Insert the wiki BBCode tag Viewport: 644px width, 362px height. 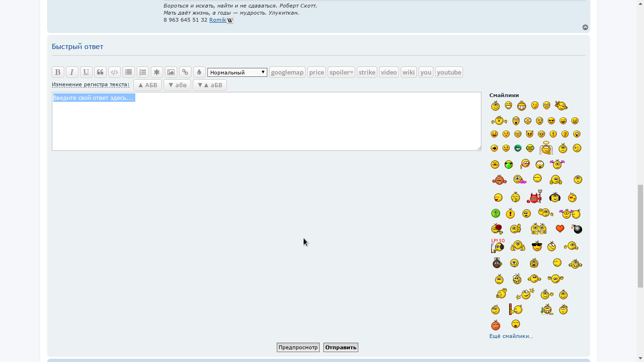tap(409, 72)
